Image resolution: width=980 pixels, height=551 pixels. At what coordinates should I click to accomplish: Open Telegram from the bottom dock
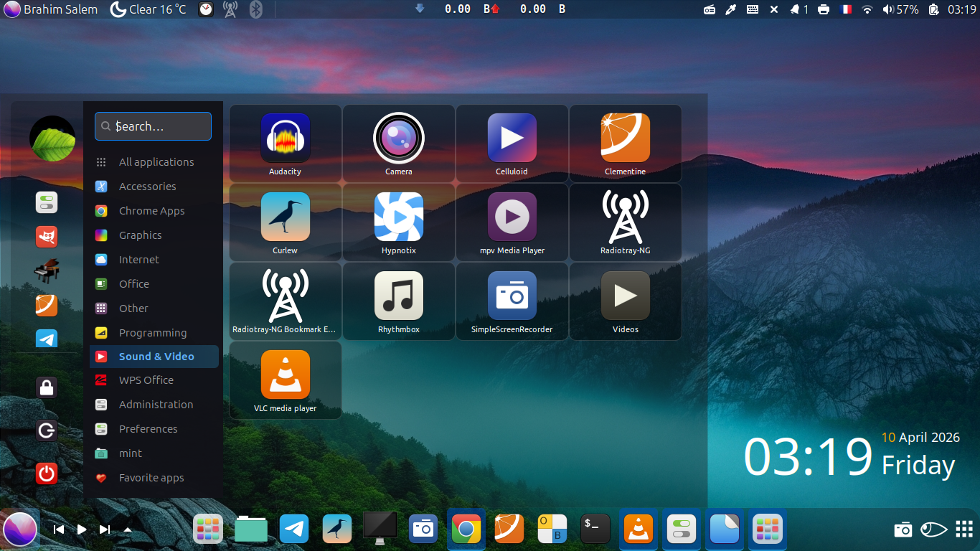click(294, 529)
